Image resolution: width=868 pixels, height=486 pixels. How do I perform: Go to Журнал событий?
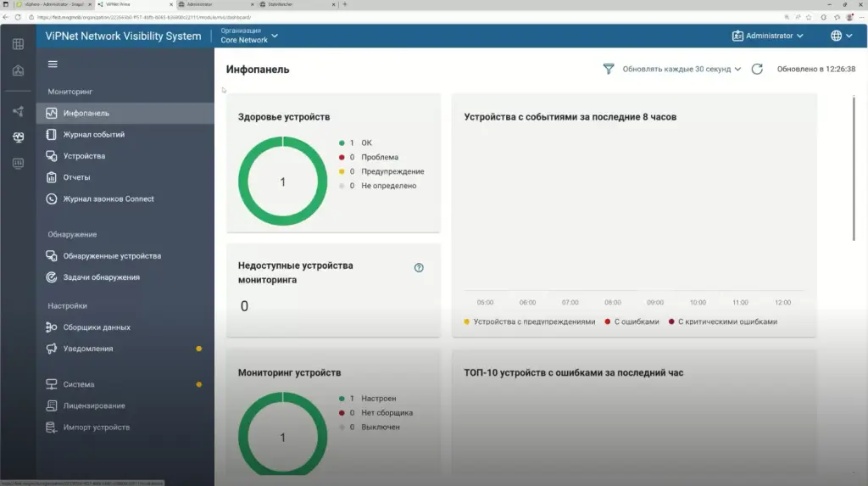tap(125, 134)
